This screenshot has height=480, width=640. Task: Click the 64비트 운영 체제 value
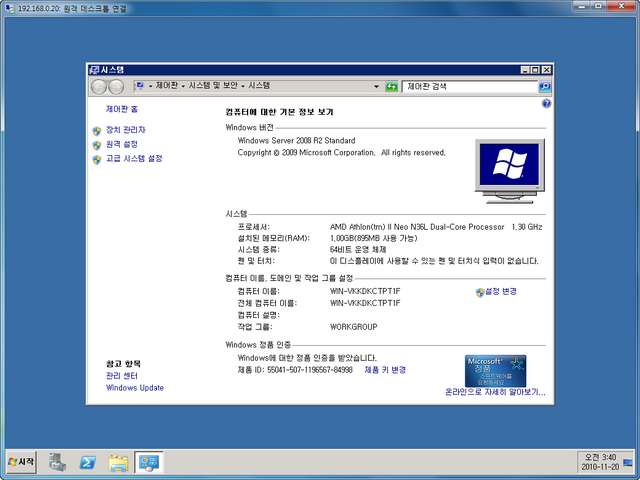point(358,249)
